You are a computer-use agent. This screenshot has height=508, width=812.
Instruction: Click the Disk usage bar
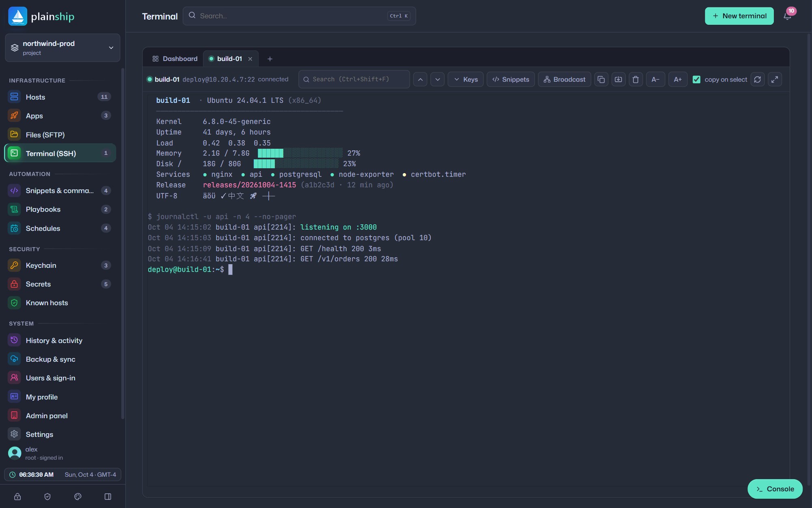click(296, 164)
